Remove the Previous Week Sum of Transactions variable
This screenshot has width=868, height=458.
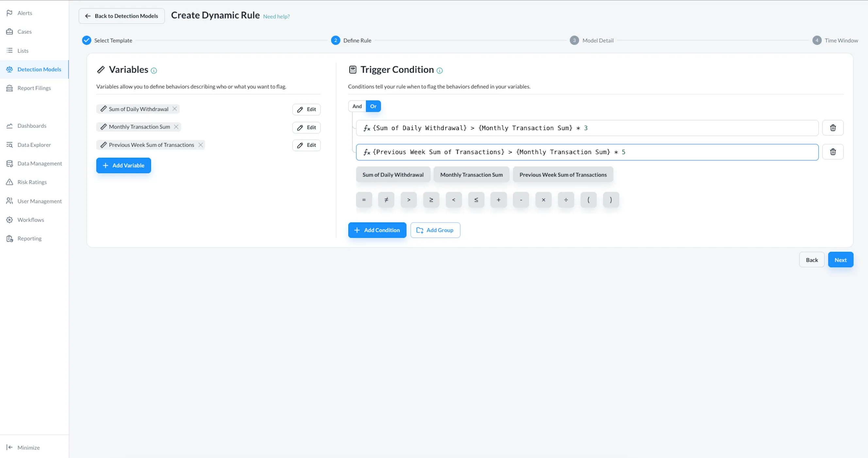pos(200,145)
